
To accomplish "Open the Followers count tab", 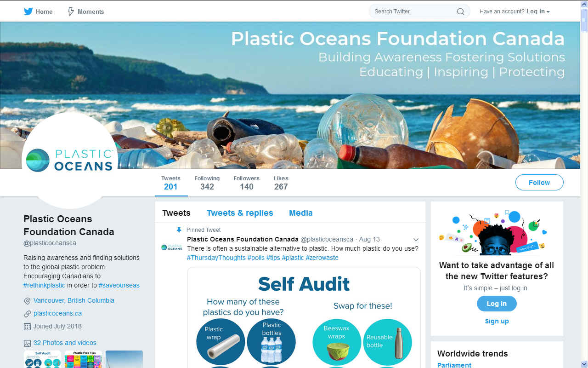I will [x=247, y=183].
